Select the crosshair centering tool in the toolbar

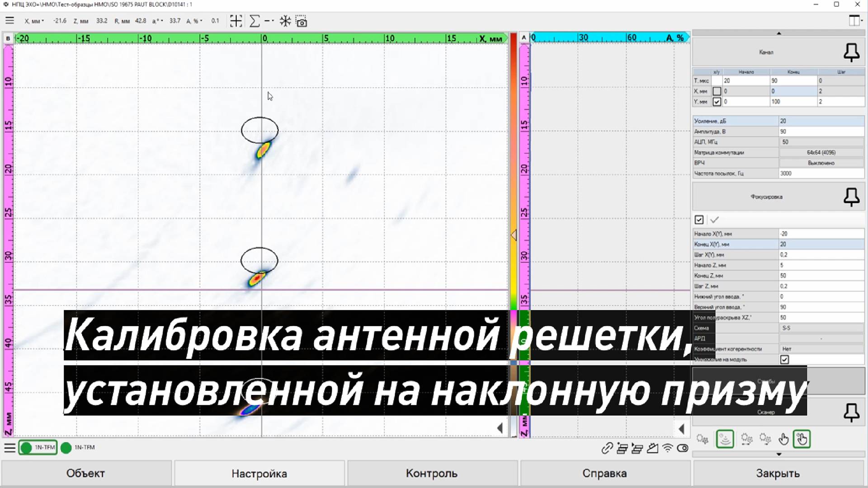click(x=236, y=21)
